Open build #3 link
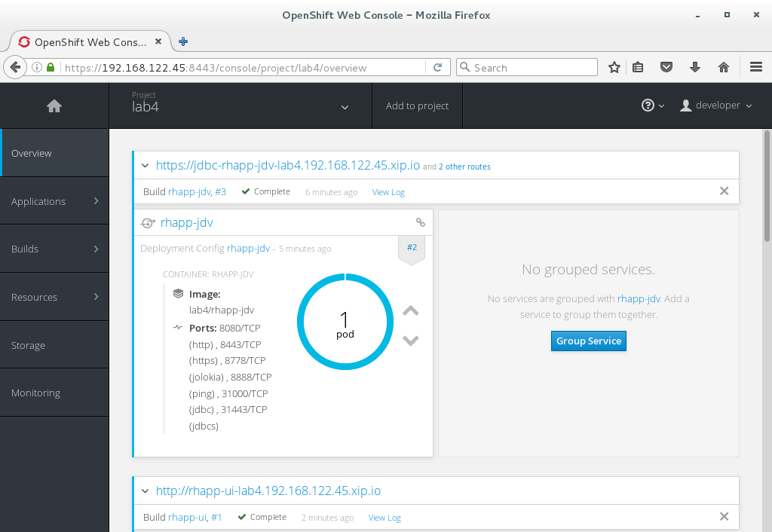The width and height of the screenshot is (772, 532). point(221,192)
